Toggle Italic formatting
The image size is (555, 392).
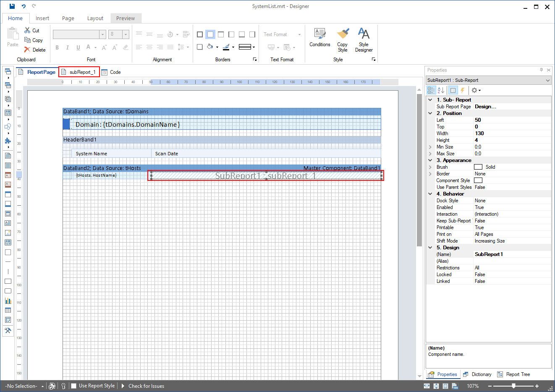pos(67,47)
